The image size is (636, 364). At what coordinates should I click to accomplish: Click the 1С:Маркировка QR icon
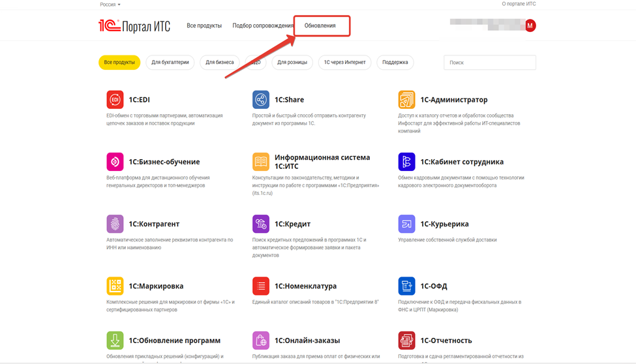(115, 286)
